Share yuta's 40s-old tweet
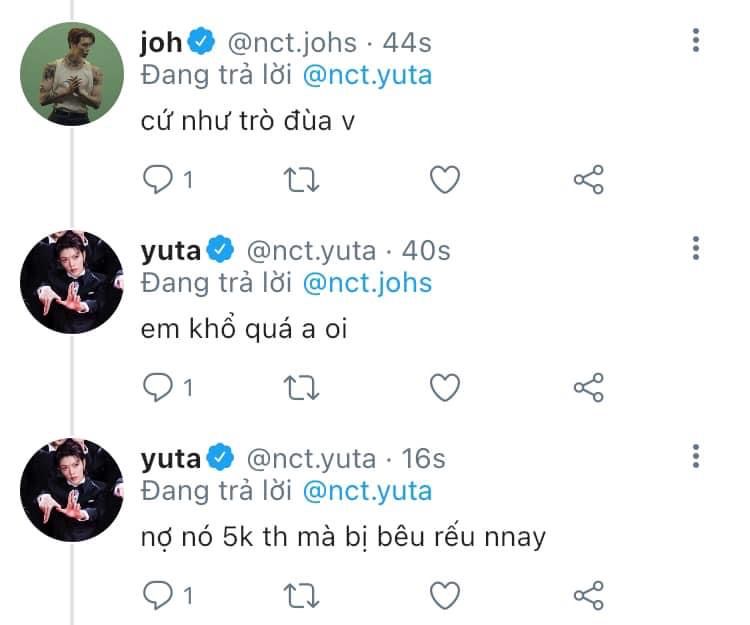The image size is (750, 625). tap(589, 387)
